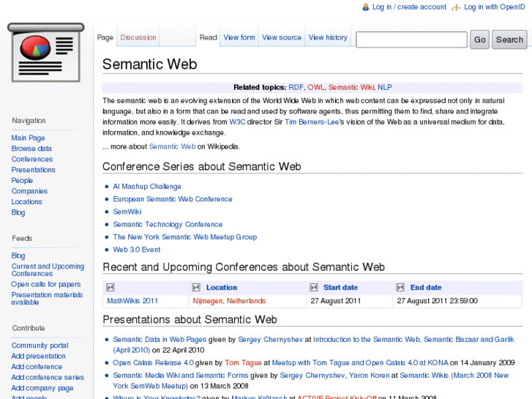Open Blog feed under Feeds section
Image resolution: width=532 pixels, height=399 pixels.
click(18, 256)
